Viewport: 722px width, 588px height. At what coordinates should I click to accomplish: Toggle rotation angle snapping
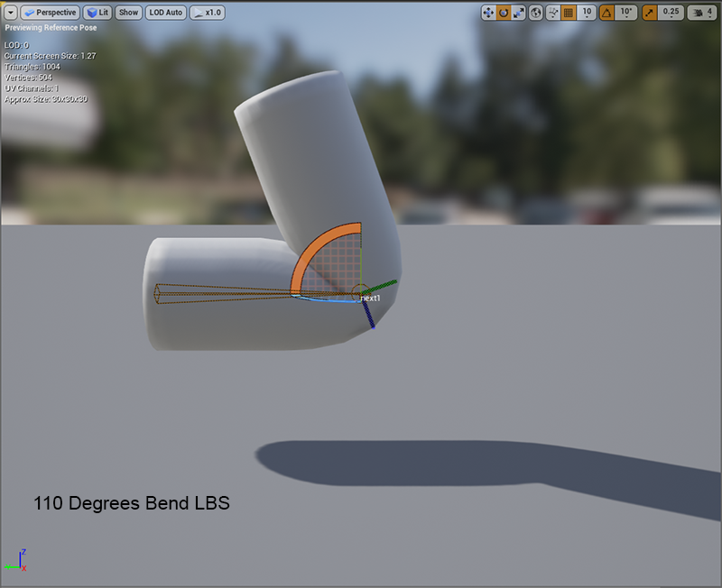click(606, 13)
